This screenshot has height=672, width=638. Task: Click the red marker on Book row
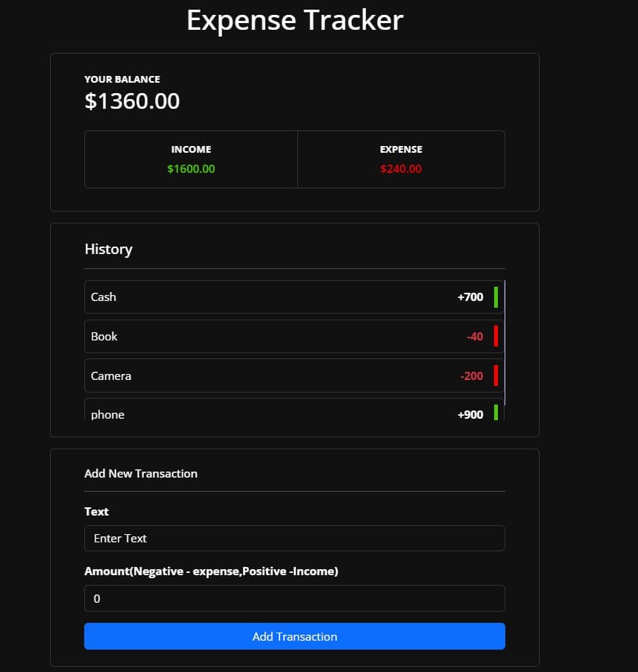[x=496, y=336]
